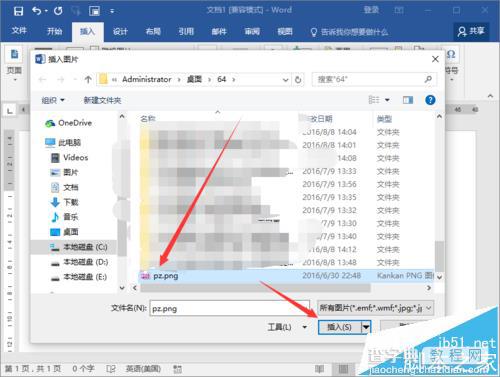Sort by the 名称 column header

(x=148, y=119)
